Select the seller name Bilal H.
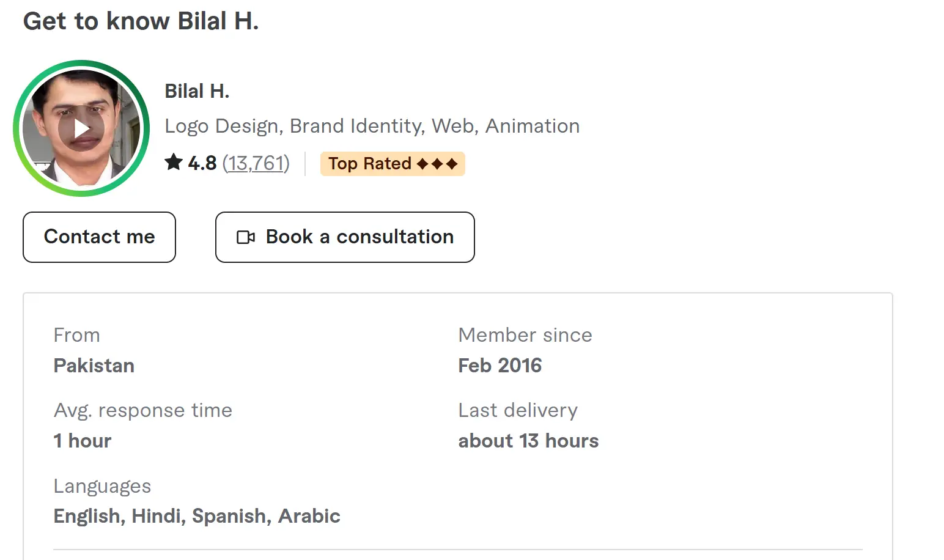This screenshot has height=560, width=944. pyautogui.click(x=197, y=91)
